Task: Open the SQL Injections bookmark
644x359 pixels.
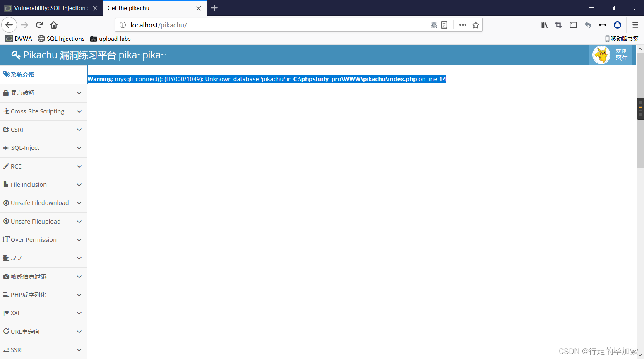Action: [61, 39]
